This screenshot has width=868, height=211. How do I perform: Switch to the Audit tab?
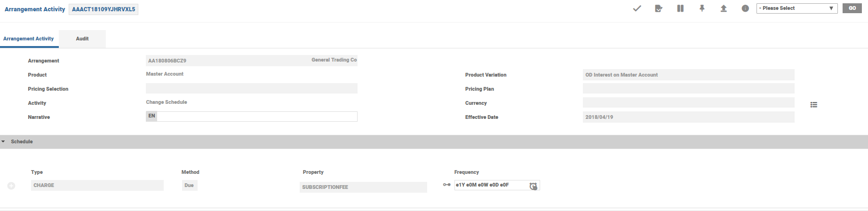click(82, 39)
